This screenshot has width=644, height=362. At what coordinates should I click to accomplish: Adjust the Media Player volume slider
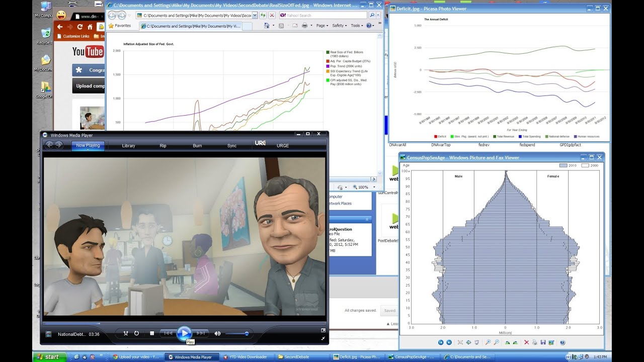coord(237,333)
